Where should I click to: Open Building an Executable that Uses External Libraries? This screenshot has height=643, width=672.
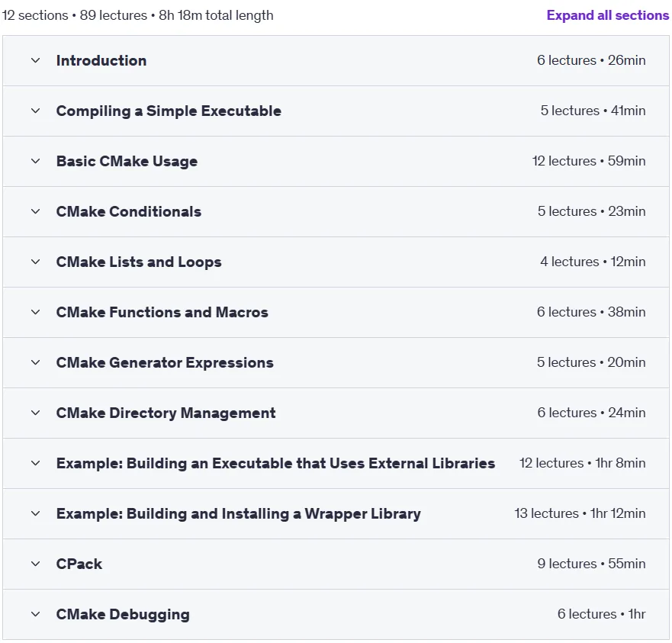(x=275, y=464)
